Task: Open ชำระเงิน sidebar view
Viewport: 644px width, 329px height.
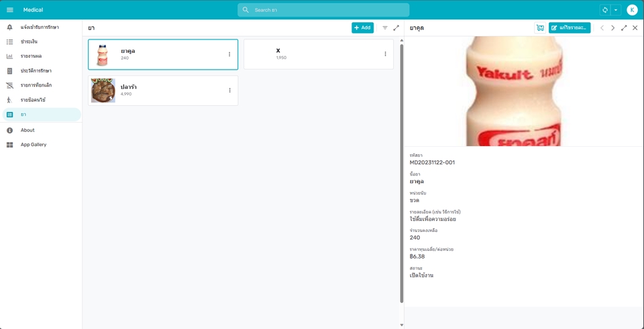Action: pyautogui.click(x=41, y=42)
